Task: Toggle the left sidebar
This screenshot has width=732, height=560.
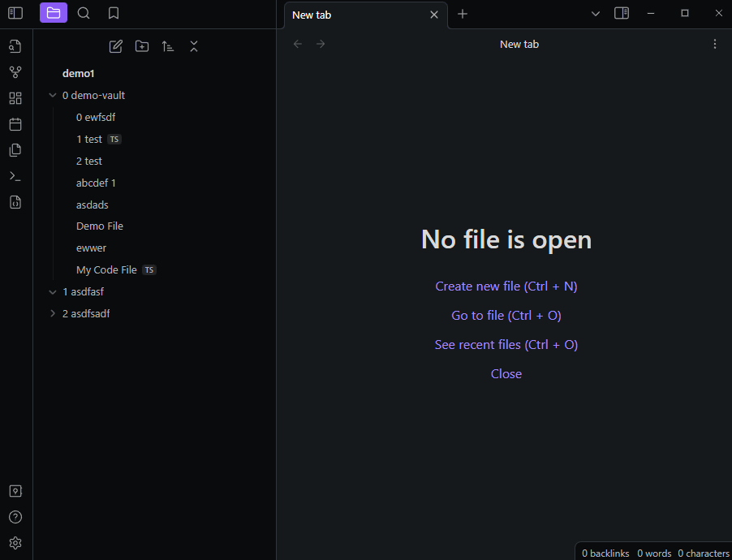Action: [15, 13]
